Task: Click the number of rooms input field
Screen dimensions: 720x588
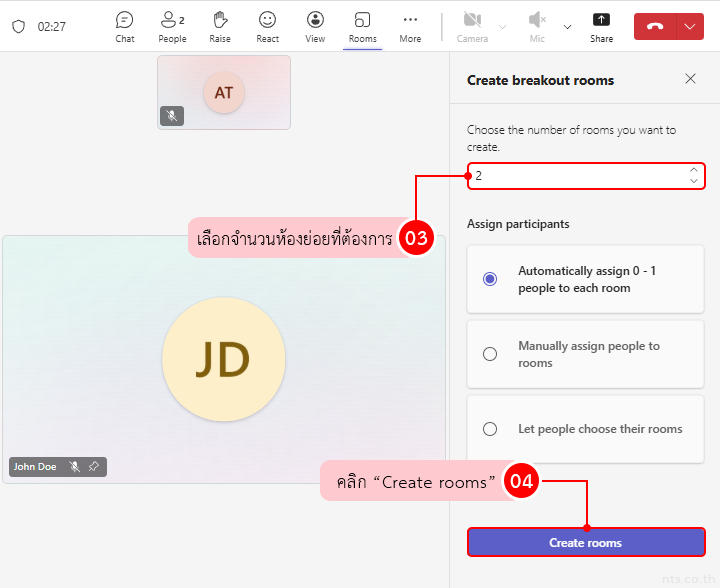Action: (x=575, y=176)
